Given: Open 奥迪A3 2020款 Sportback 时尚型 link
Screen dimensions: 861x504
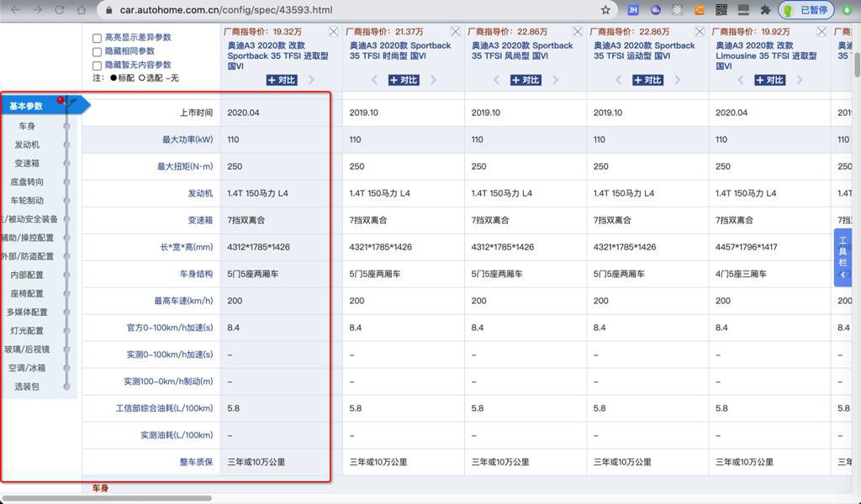Looking at the screenshot, I should tap(399, 50).
